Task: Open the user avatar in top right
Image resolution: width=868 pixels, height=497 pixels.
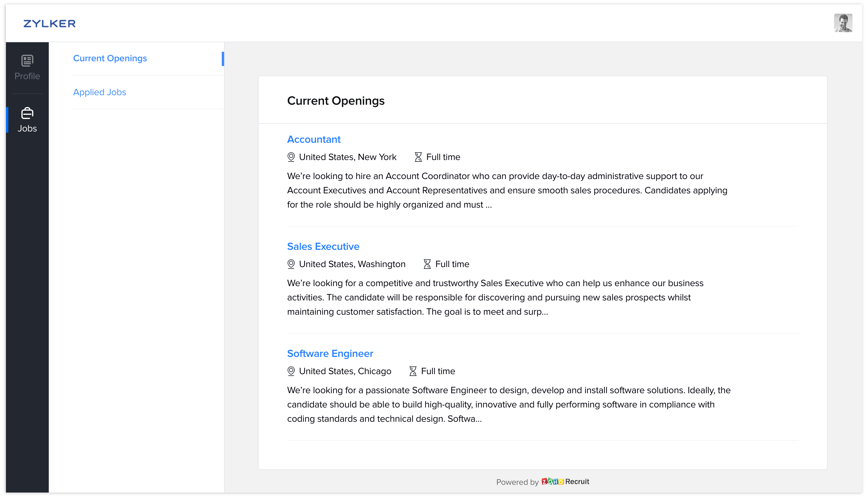Action: 843,23
